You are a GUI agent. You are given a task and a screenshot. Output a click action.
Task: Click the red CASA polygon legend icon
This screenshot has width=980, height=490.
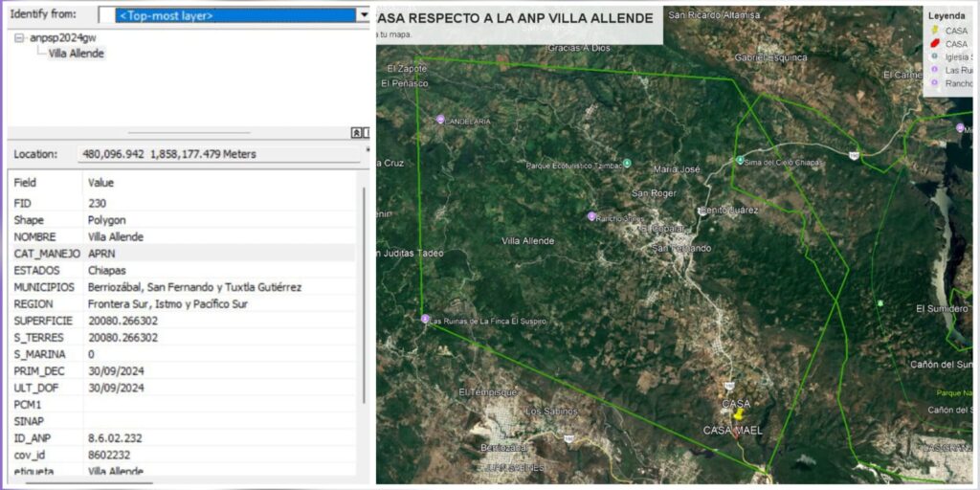934,44
